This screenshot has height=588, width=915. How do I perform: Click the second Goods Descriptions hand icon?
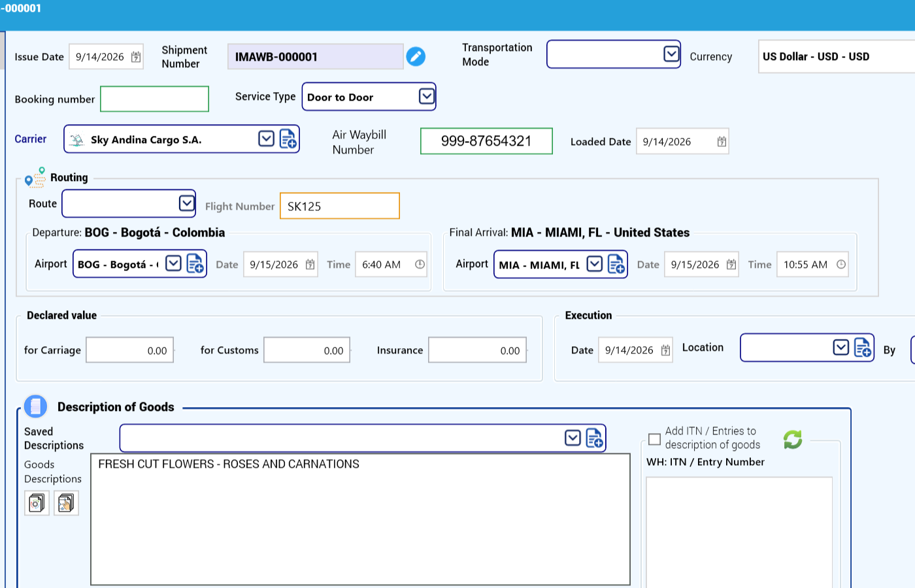pos(66,503)
